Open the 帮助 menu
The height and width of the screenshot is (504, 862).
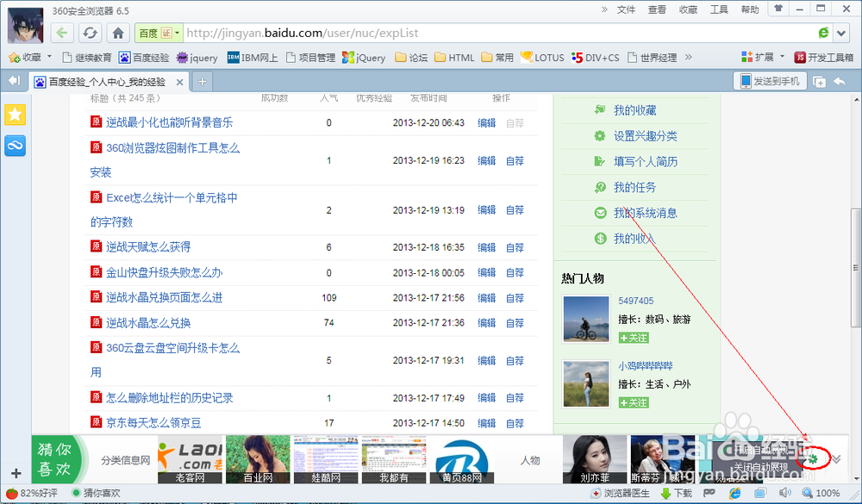coord(750,9)
